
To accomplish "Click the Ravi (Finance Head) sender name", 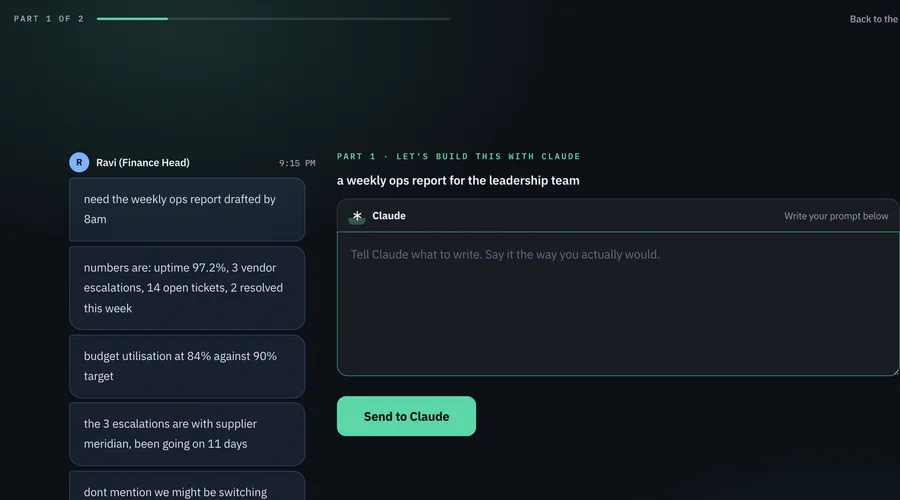I will [143, 162].
